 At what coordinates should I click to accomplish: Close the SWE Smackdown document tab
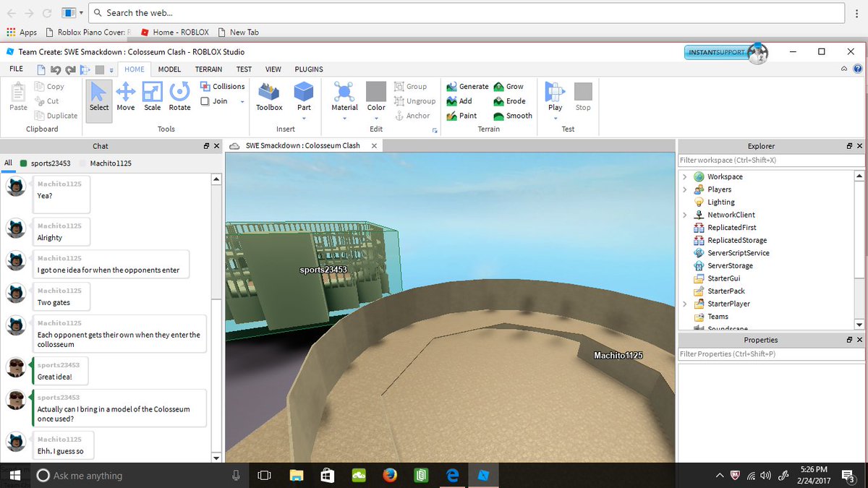pyautogui.click(x=374, y=145)
